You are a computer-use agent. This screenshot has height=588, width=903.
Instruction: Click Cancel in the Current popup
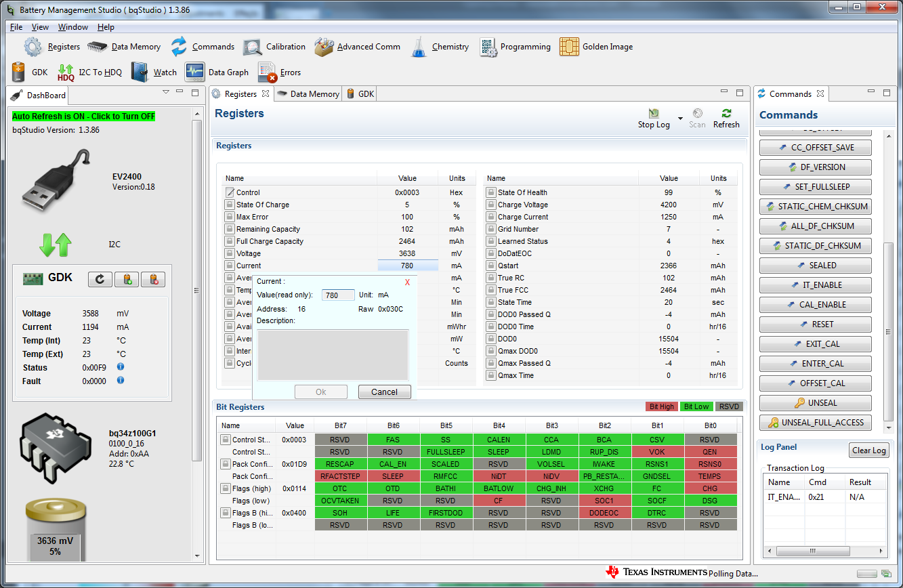384,392
